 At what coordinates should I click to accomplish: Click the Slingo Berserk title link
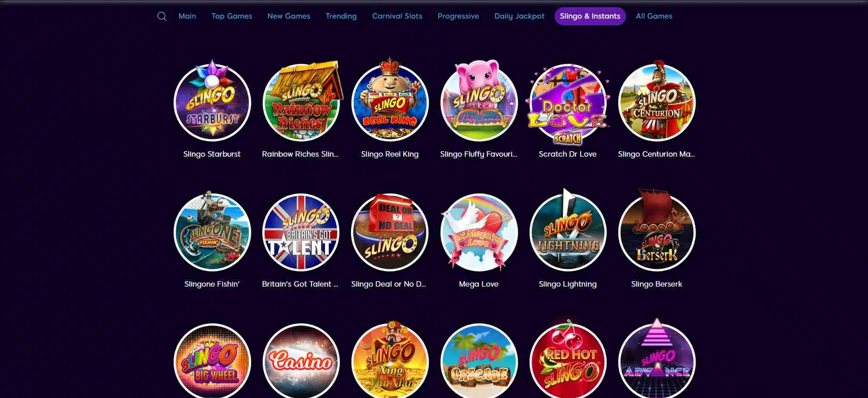pyautogui.click(x=657, y=284)
